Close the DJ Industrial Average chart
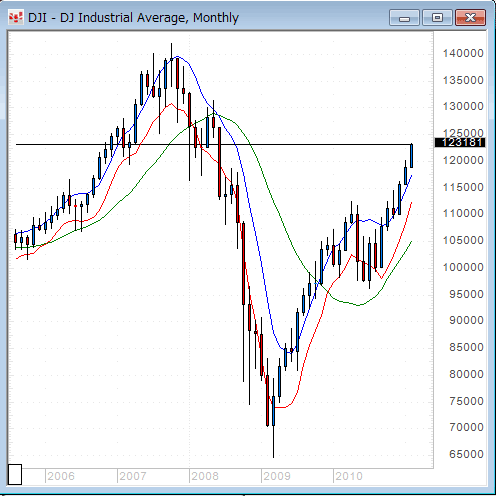 pos(471,18)
